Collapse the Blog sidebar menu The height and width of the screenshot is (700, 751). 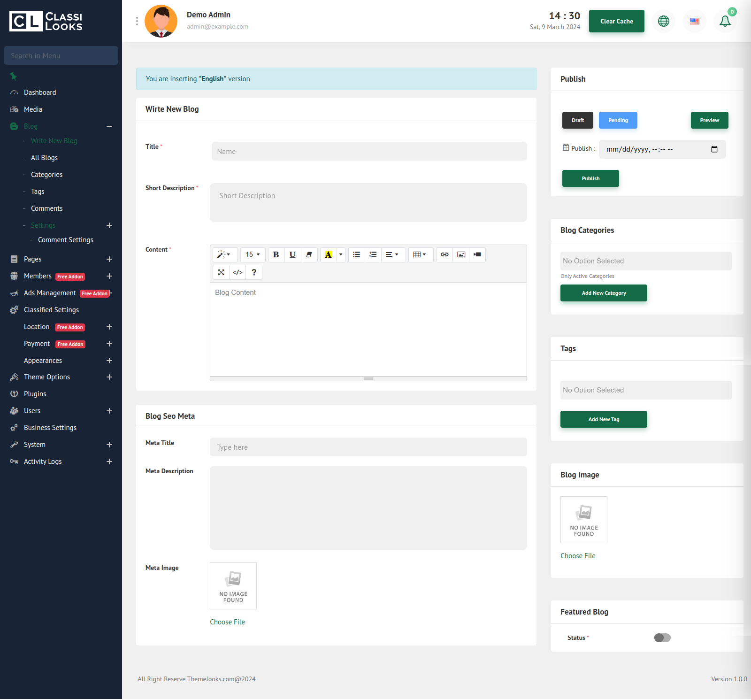(109, 126)
